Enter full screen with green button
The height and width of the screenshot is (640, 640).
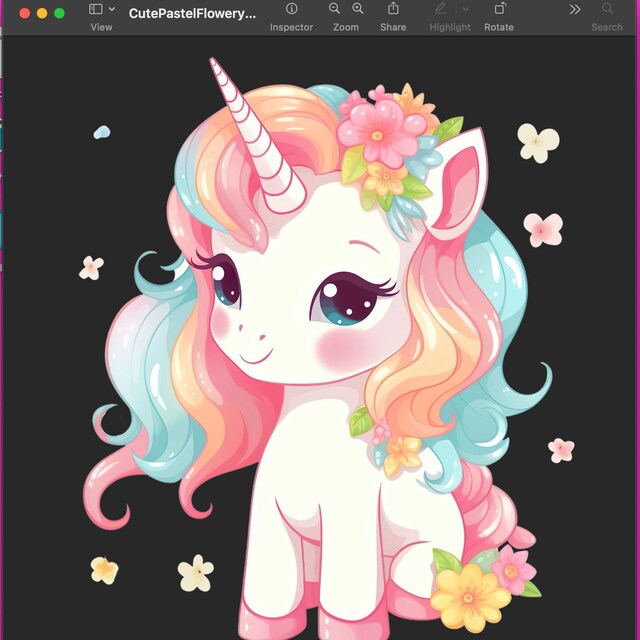(x=60, y=13)
